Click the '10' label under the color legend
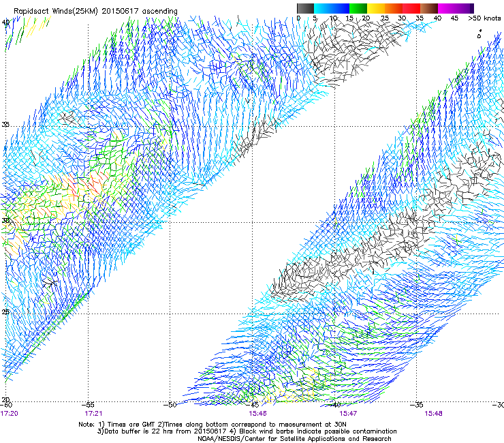This screenshot has height=443, width=504. coord(333,18)
